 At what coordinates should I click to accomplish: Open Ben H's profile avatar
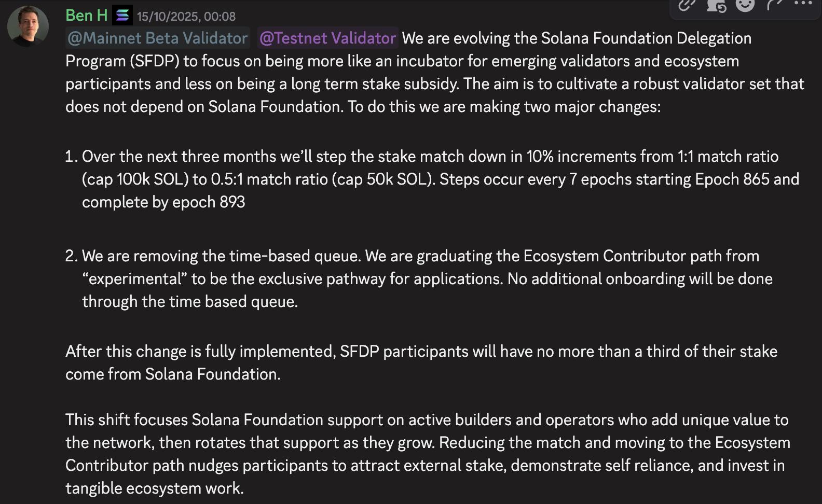(x=28, y=26)
